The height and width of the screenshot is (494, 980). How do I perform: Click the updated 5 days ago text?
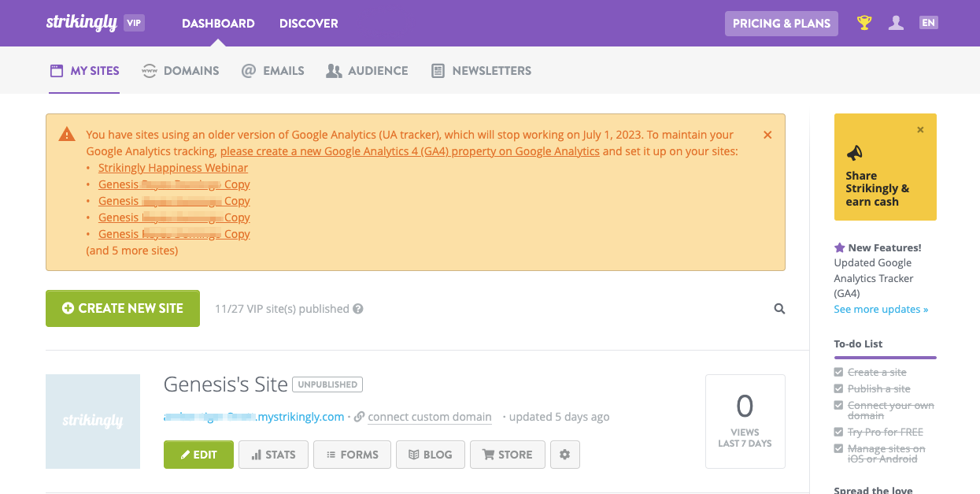559,417
